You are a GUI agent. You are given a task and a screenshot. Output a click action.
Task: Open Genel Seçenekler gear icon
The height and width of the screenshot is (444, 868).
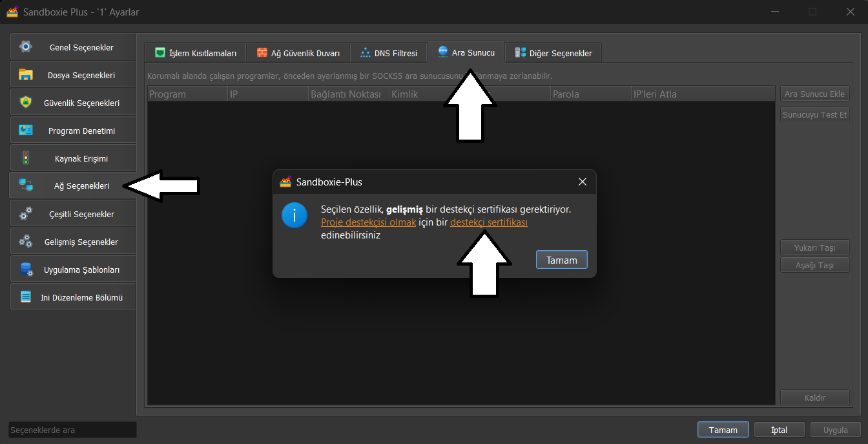(x=25, y=47)
